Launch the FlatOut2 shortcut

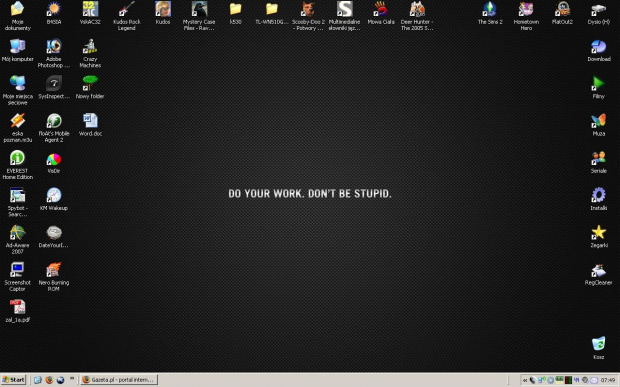(562, 13)
